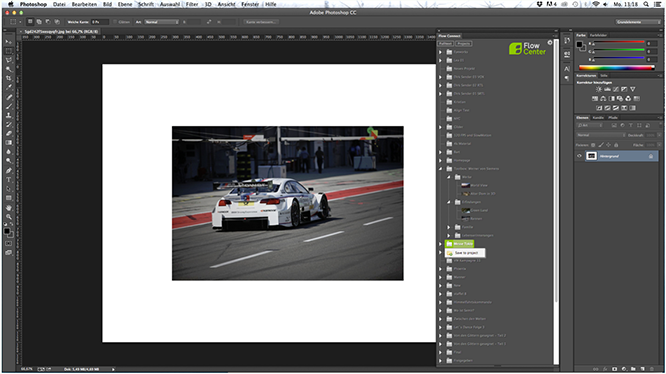Toggle lock image pixels
Screen dimensions: 666x374
click(x=601, y=145)
